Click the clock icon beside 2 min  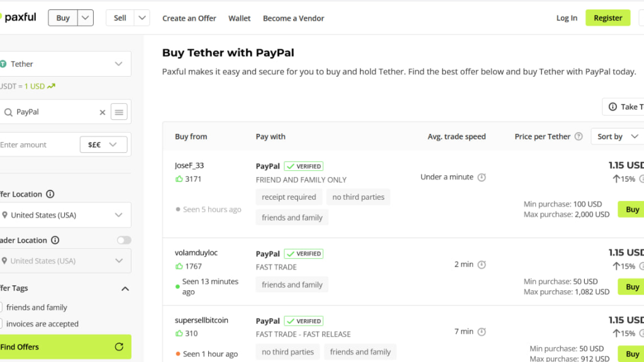coord(482,265)
